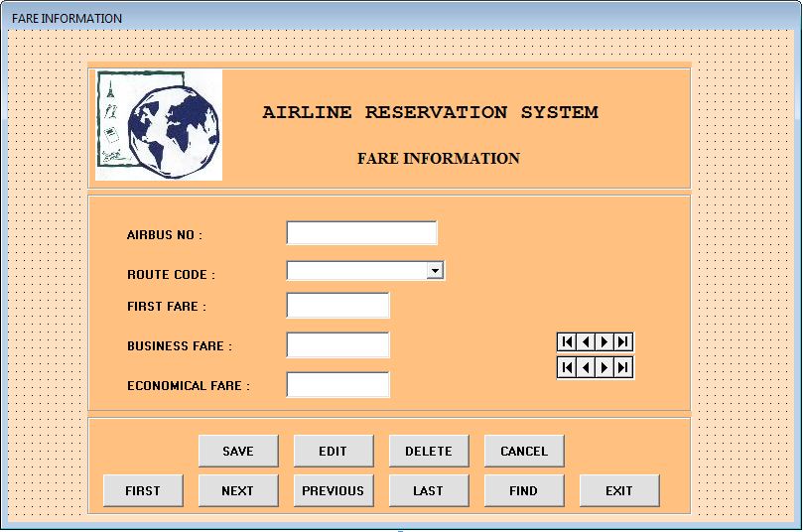803x532 pixels.
Task: Go to first record in lower data control
Action: [568, 367]
